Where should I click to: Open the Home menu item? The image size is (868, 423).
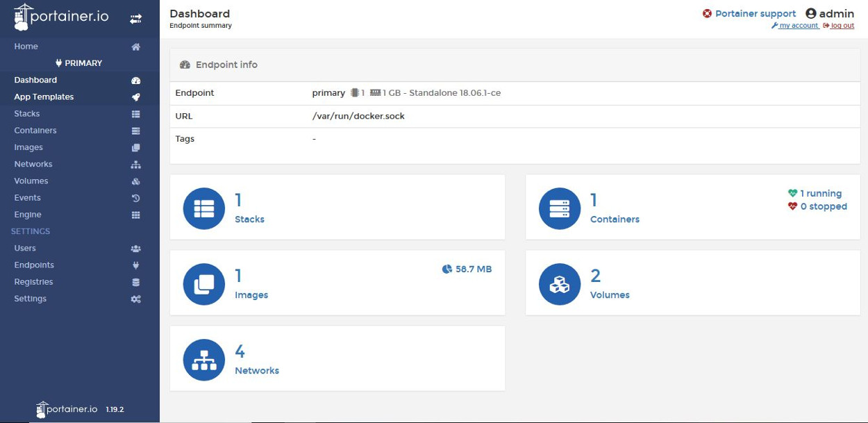tap(26, 47)
